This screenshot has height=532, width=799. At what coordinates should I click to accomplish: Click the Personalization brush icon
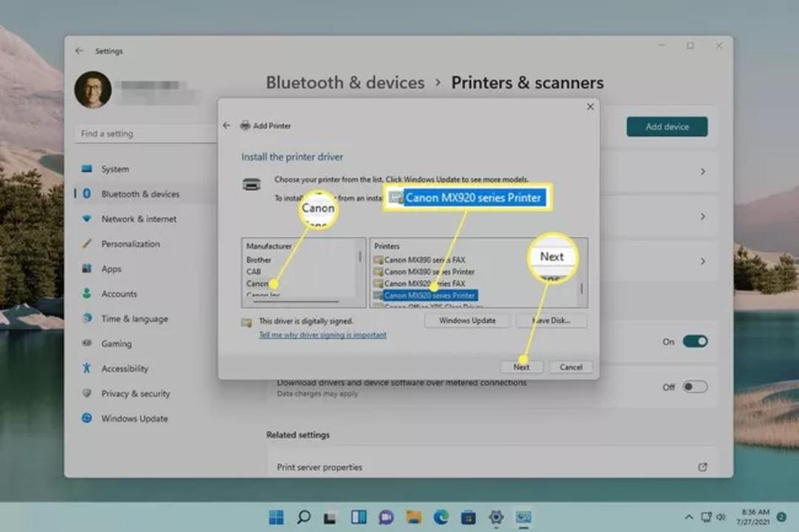(x=87, y=243)
